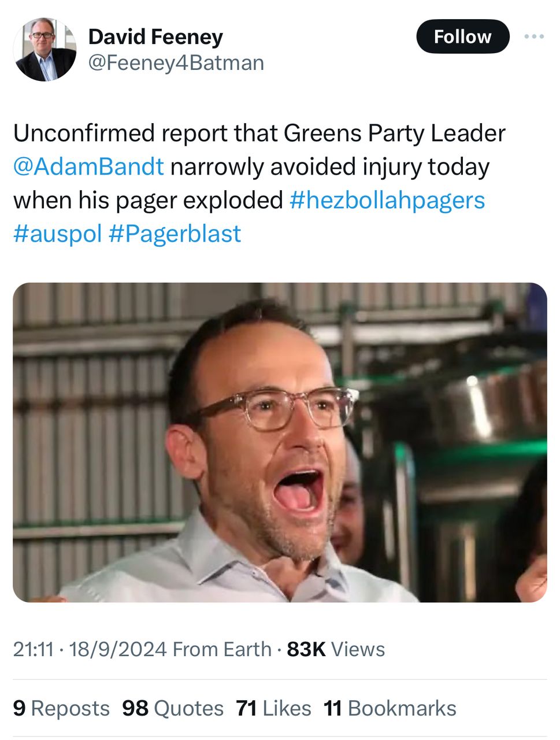Enlarge the attached photo of the man
The image size is (560, 740).
pyautogui.click(x=280, y=442)
